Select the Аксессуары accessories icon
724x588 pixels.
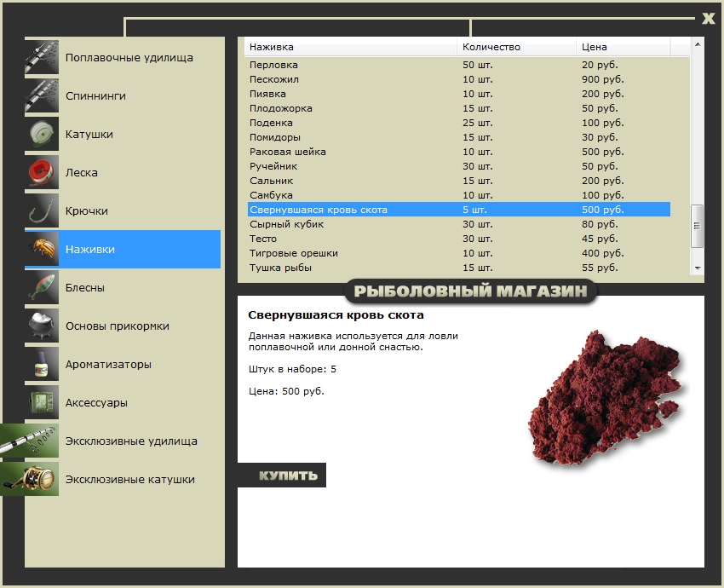(x=42, y=403)
